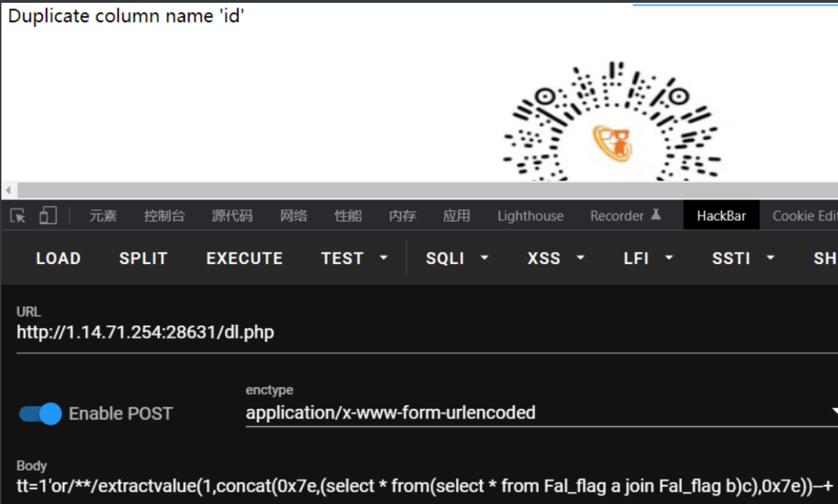Expand the SSTI dropdown arrow
Image resolution: width=838 pixels, height=504 pixels.
point(770,258)
